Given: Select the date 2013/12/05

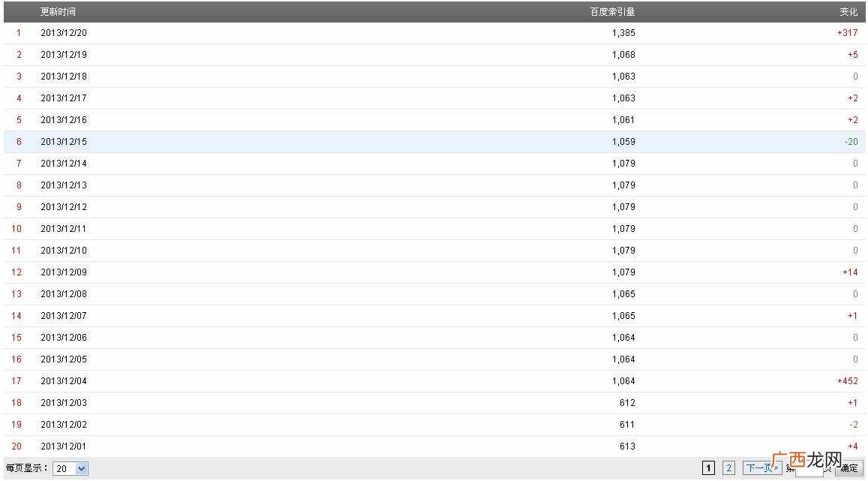Looking at the screenshot, I should [64, 359].
